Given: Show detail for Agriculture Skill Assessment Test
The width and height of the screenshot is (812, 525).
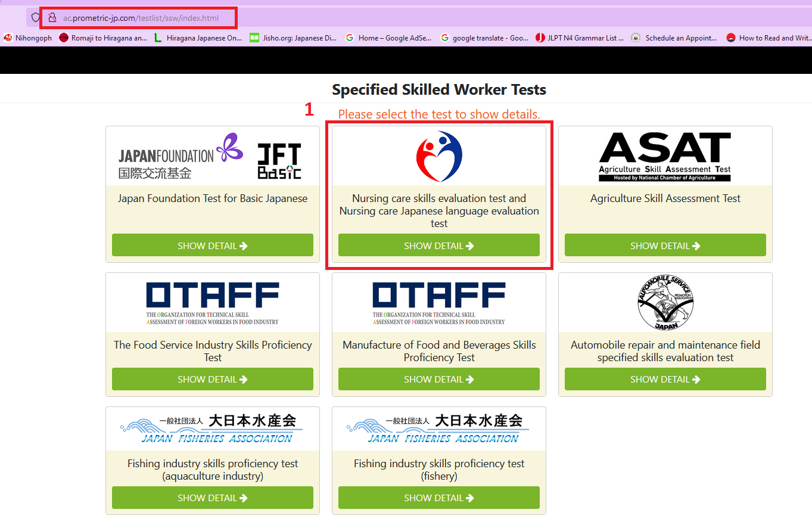Looking at the screenshot, I should click(x=665, y=246).
